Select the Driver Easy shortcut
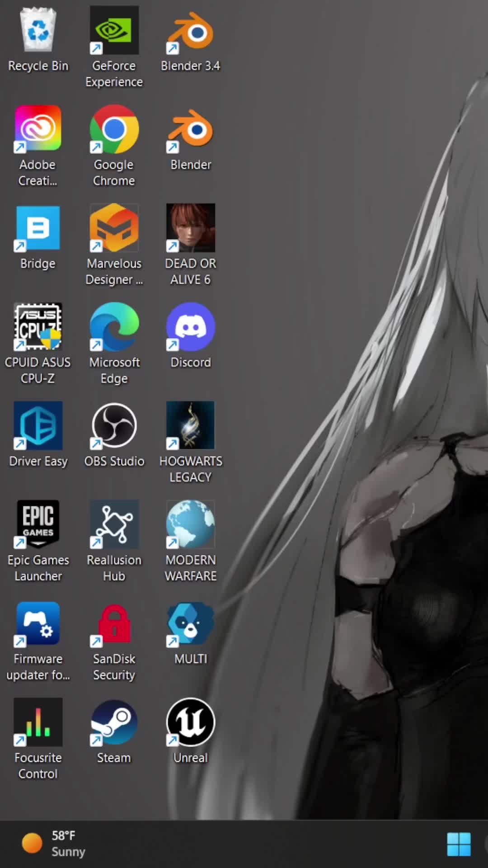 pyautogui.click(x=38, y=425)
